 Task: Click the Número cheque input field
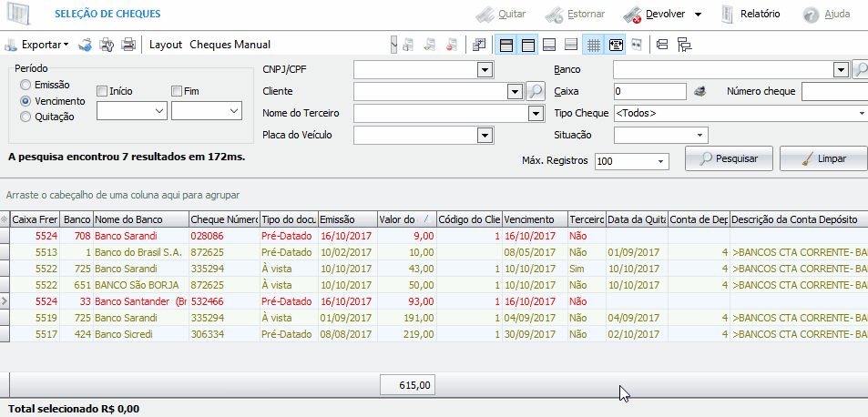835,91
